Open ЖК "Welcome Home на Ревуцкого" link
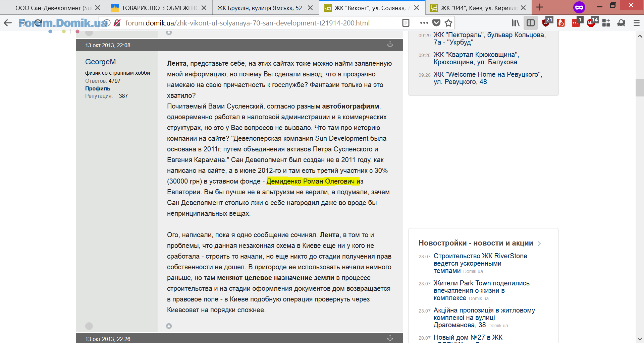 point(488,78)
